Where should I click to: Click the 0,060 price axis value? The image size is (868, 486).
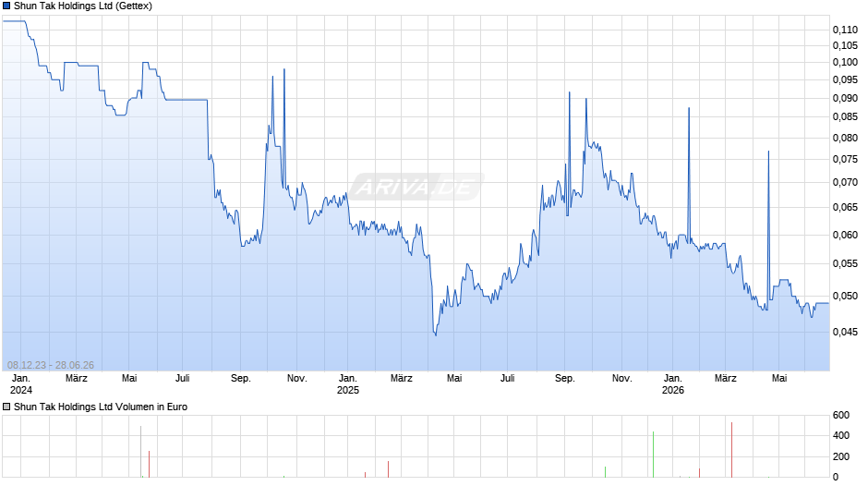click(x=845, y=235)
